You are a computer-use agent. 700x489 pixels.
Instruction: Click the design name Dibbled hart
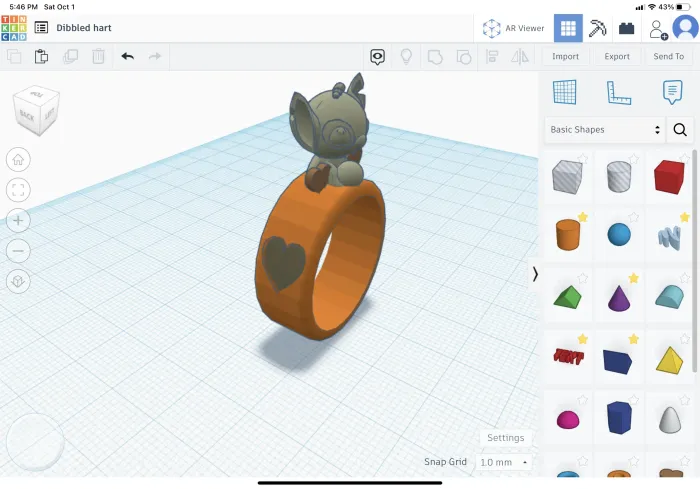click(84, 28)
